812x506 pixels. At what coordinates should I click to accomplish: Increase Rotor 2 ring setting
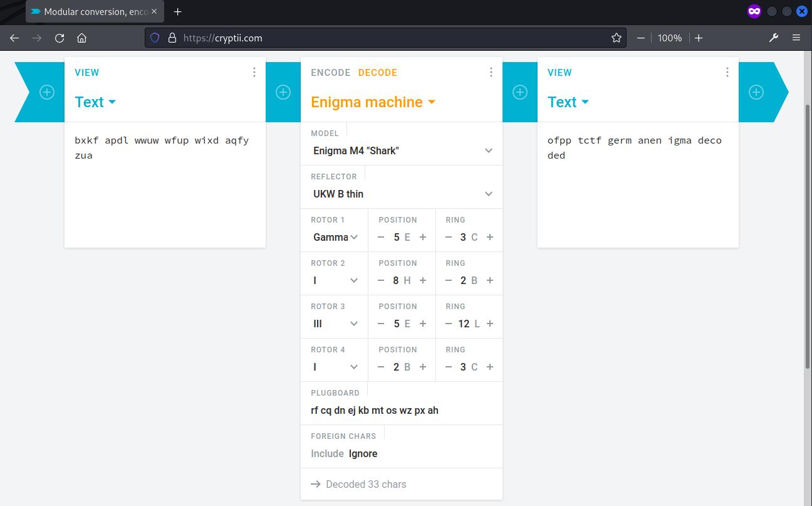click(490, 280)
